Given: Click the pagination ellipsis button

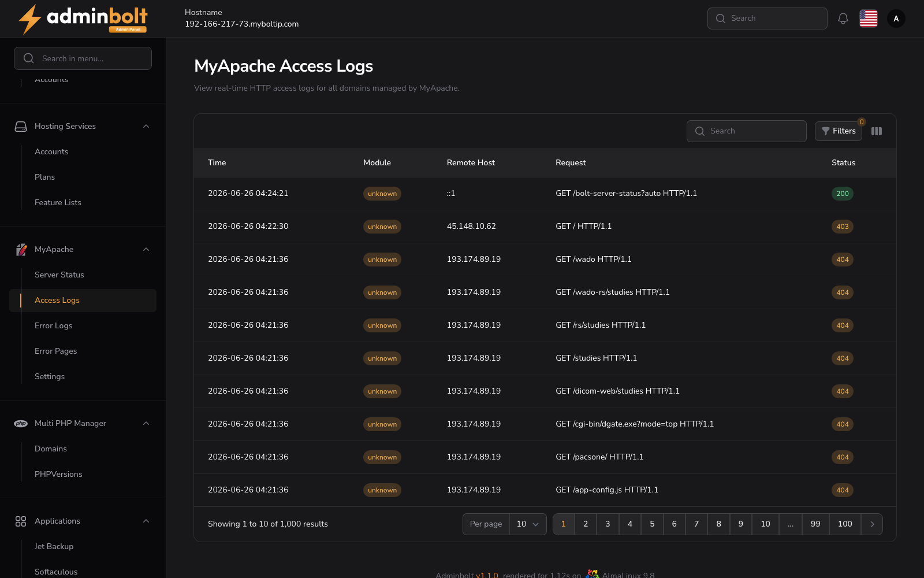Looking at the screenshot, I should (x=791, y=524).
